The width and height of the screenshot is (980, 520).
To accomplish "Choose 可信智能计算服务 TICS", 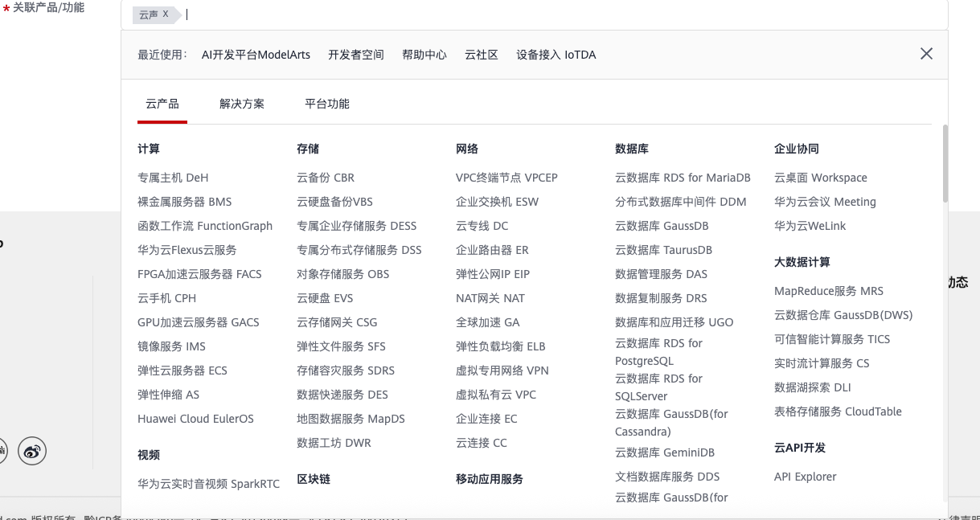I will coord(832,339).
